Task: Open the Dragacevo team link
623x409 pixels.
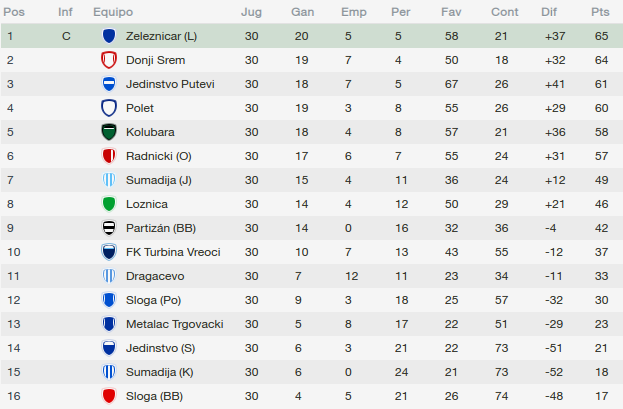Action: tap(155, 276)
